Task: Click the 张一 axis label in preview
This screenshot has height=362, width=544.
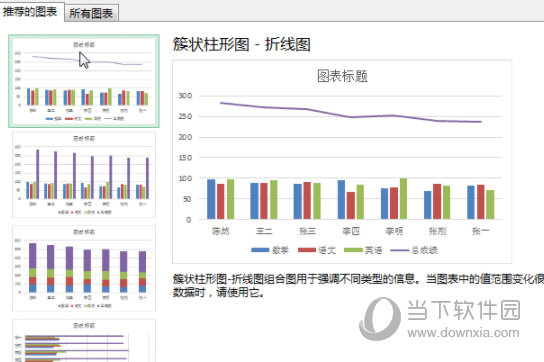Action: click(481, 231)
